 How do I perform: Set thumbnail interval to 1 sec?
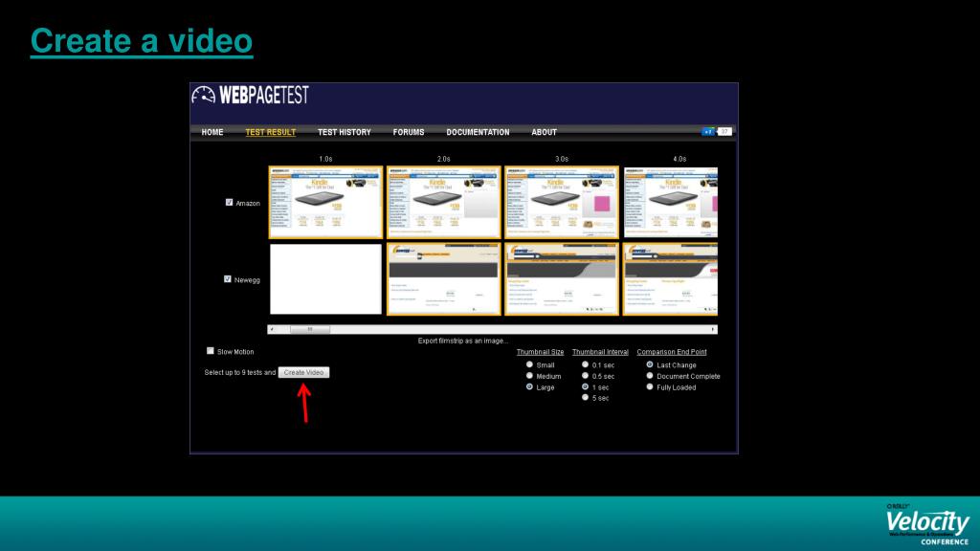(x=585, y=387)
